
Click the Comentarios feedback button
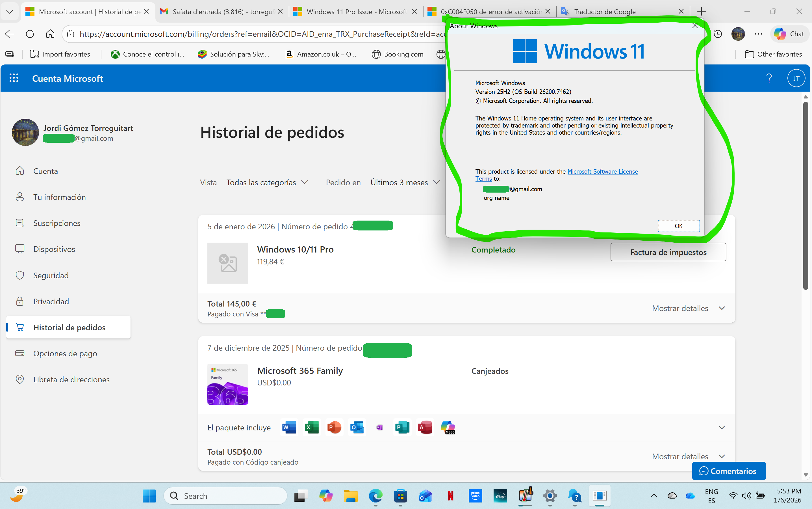(729, 471)
